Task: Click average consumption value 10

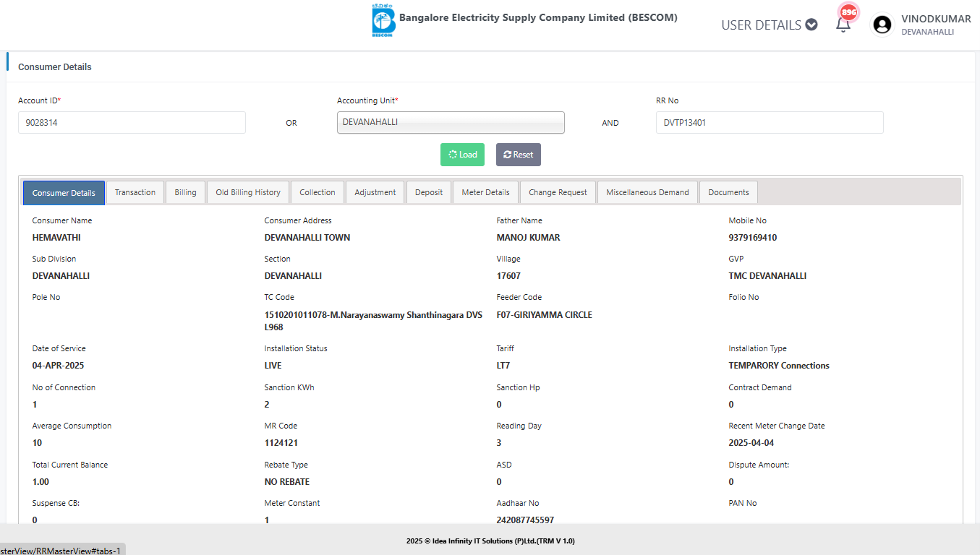Action: click(x=38, y=443)
